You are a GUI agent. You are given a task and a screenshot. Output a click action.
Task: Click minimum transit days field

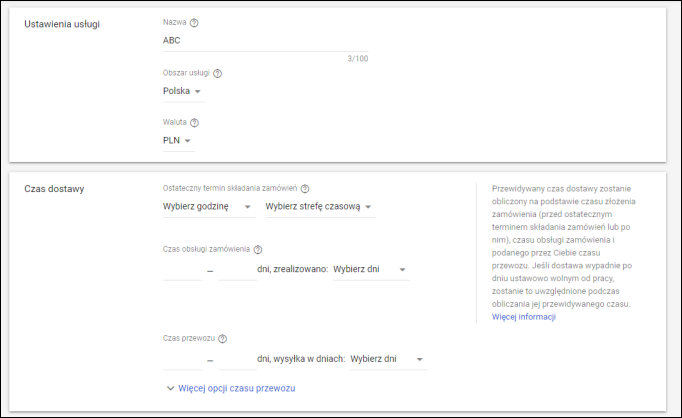182,358
